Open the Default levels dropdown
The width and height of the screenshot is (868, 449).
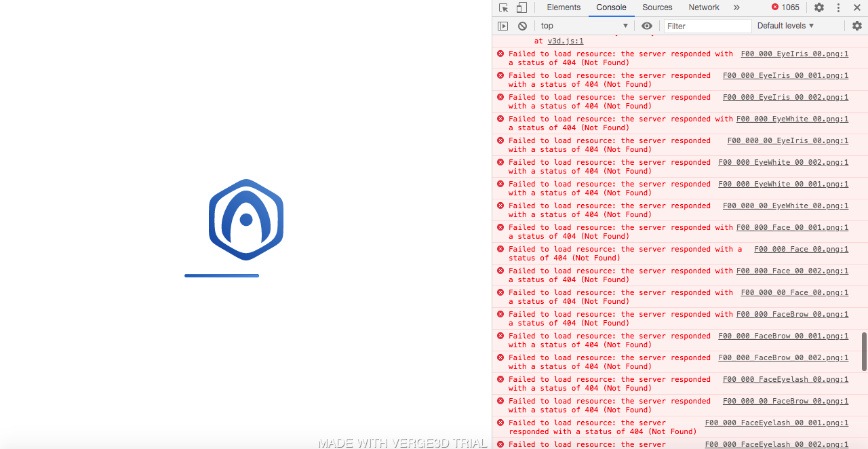point(785,26)
